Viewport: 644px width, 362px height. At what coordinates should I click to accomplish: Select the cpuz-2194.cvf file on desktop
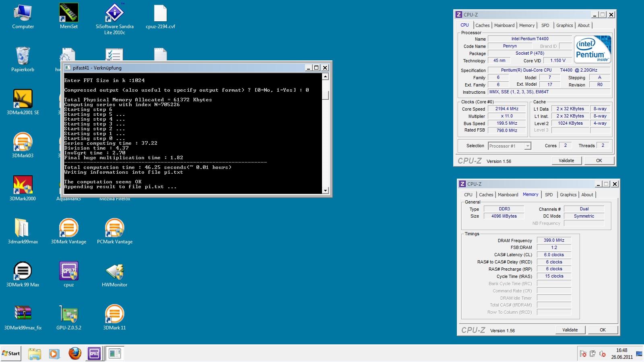[x=160, y=17]
